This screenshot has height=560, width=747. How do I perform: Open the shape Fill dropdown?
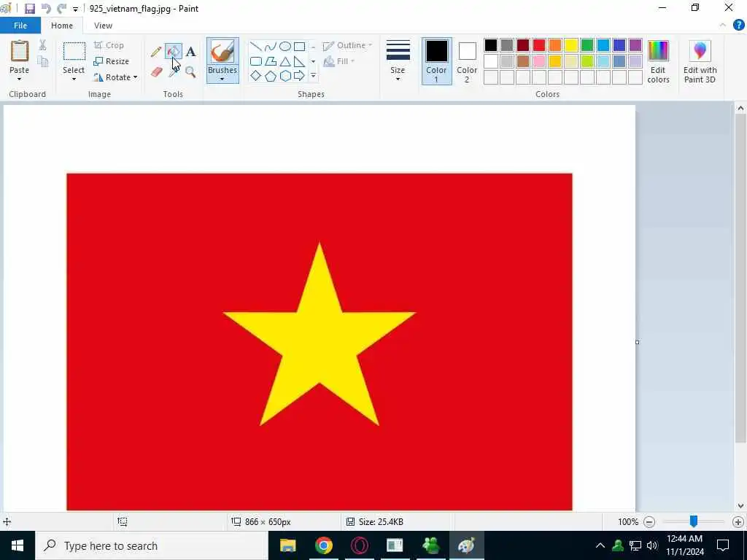[339, 61]
